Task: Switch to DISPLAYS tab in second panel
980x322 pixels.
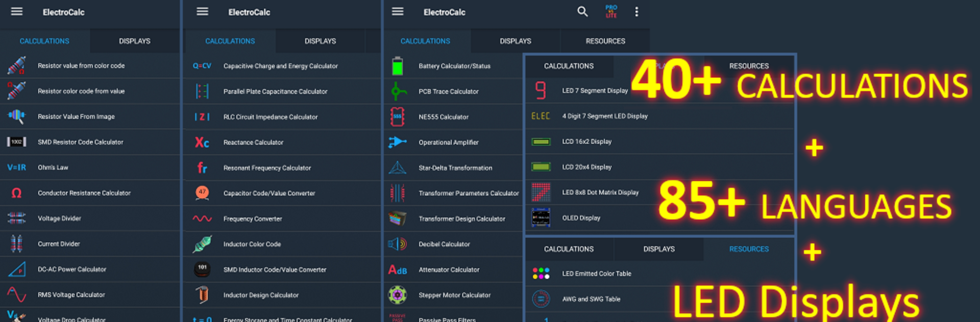Action: click(321, 41)
